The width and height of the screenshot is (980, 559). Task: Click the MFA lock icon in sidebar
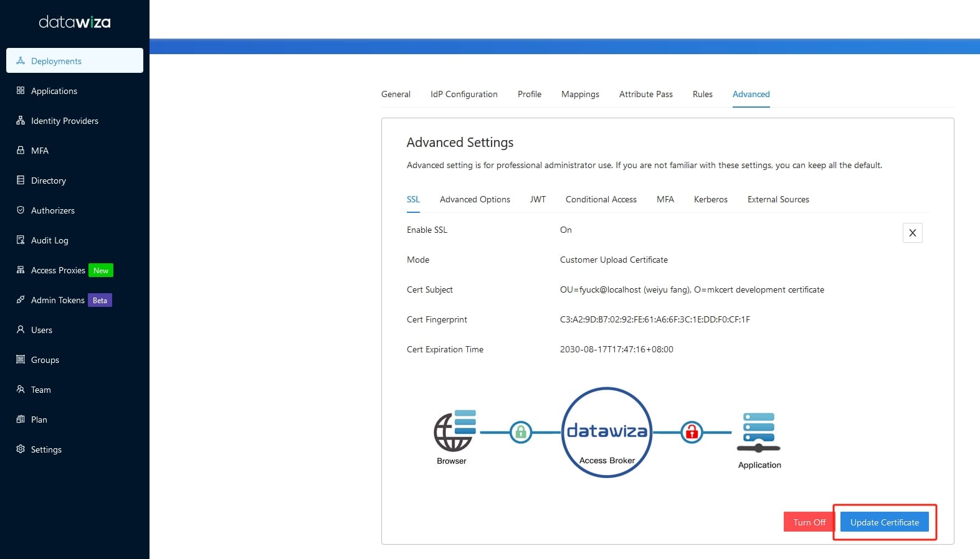click(21, 150)
